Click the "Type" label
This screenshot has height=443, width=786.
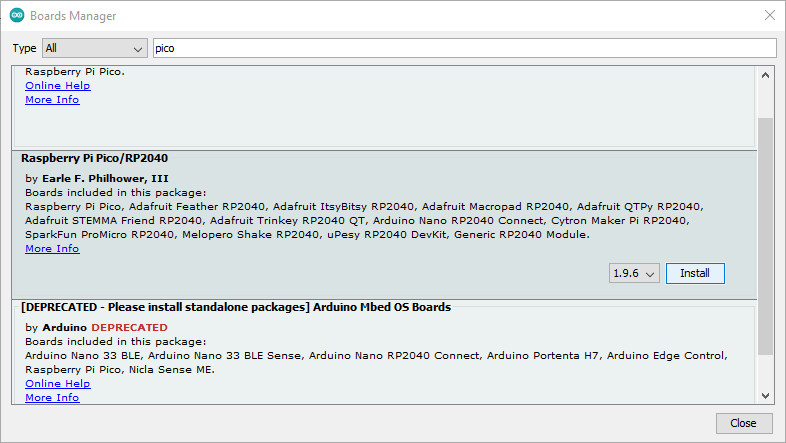pyautogui.click(x=25, y=48)
